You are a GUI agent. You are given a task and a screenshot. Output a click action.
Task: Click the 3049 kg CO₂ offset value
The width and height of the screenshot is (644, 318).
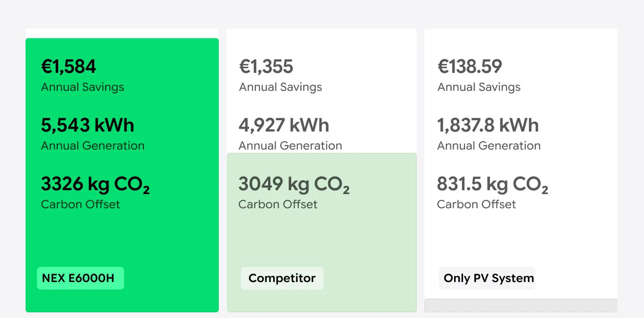click(x=294, y=184)
